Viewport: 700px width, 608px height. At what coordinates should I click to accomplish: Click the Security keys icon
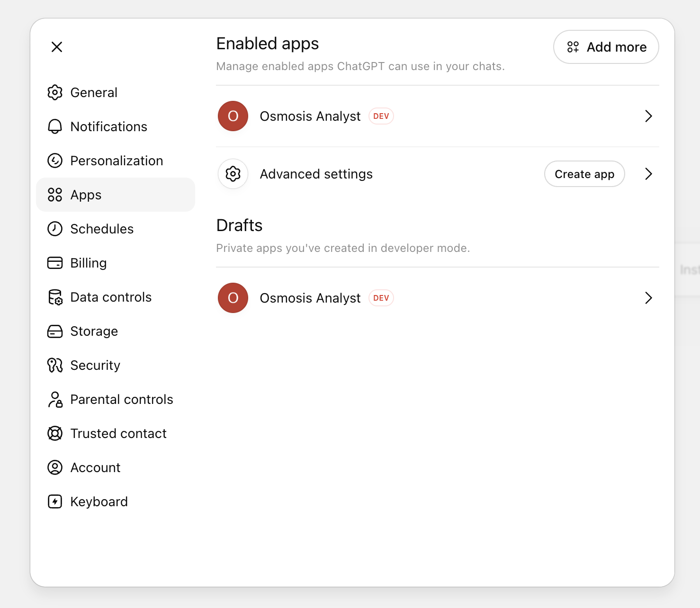tap(55, 365)
